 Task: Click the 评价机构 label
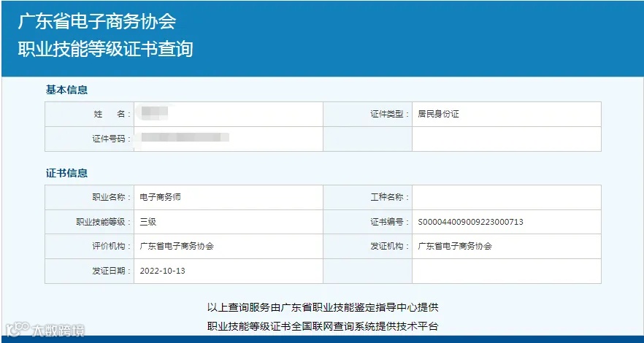pyautogui.click(x=111, y=247)
